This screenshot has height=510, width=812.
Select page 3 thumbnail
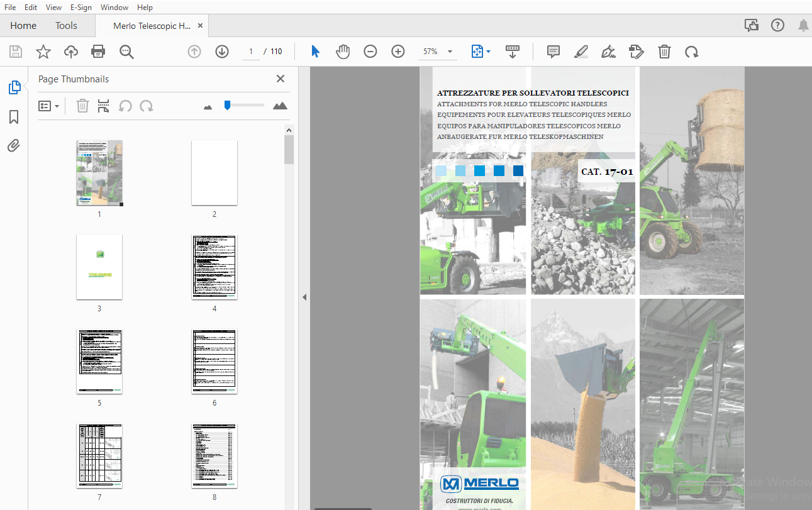click(x=99, y=267)
